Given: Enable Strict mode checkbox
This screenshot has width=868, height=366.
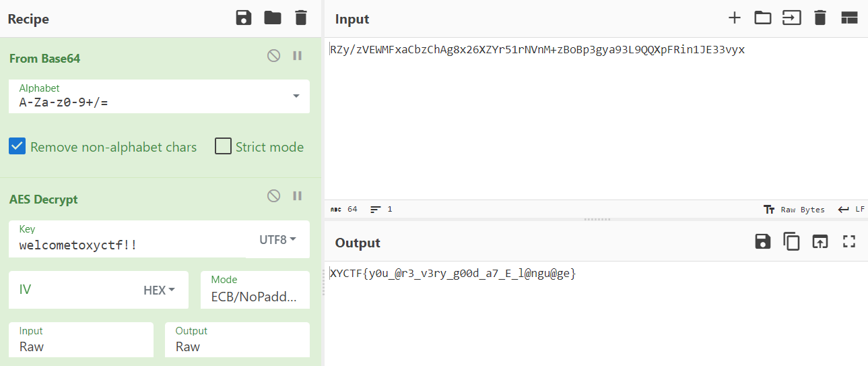Looking at the screenshot, I should 223,146.
